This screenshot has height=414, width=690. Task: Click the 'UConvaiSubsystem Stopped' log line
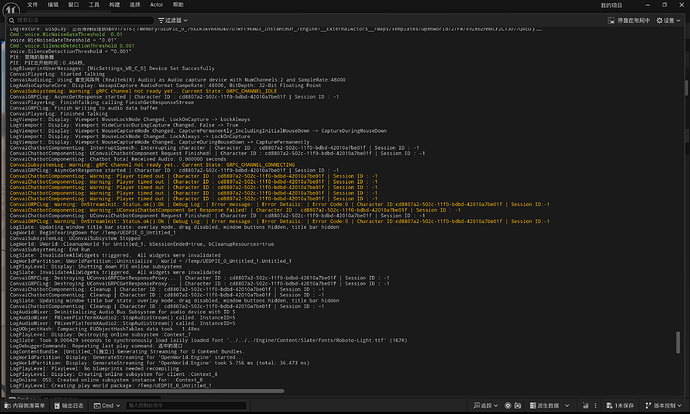click(75, 238)
